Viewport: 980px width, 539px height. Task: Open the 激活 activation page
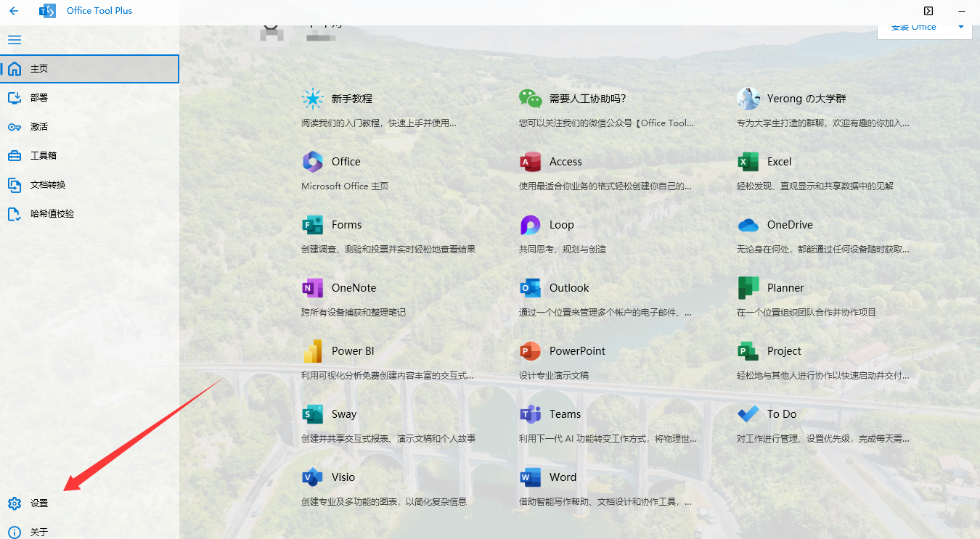pos(90,127)
